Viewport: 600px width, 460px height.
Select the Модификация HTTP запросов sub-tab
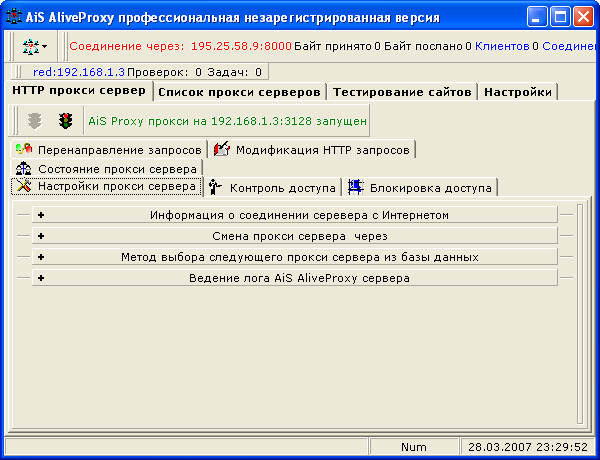click(312, 150)
